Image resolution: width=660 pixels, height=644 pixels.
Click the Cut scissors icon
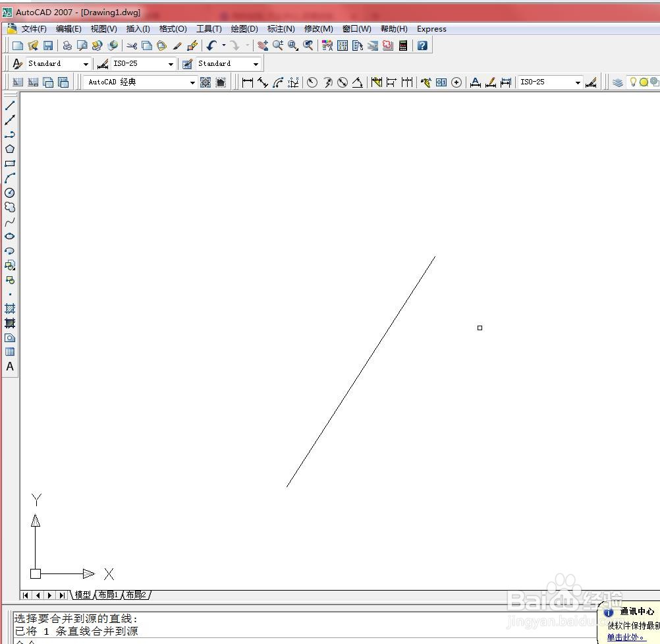[x=132, y=45]
